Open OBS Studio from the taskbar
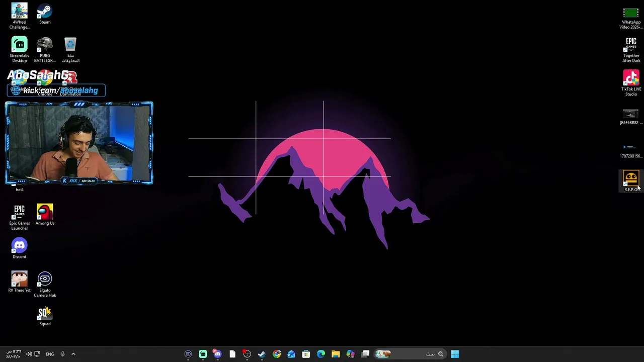 [247, 354]
